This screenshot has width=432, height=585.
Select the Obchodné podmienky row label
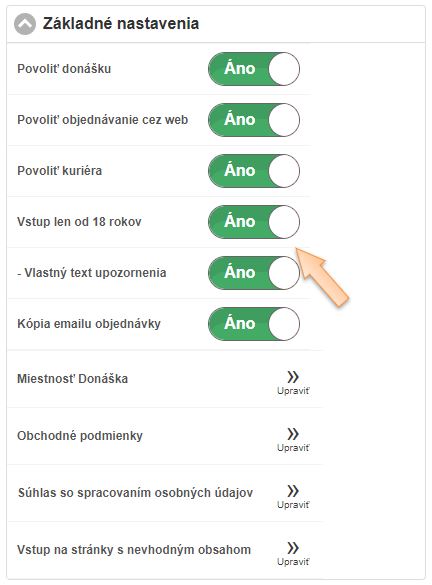pos(80,436)
